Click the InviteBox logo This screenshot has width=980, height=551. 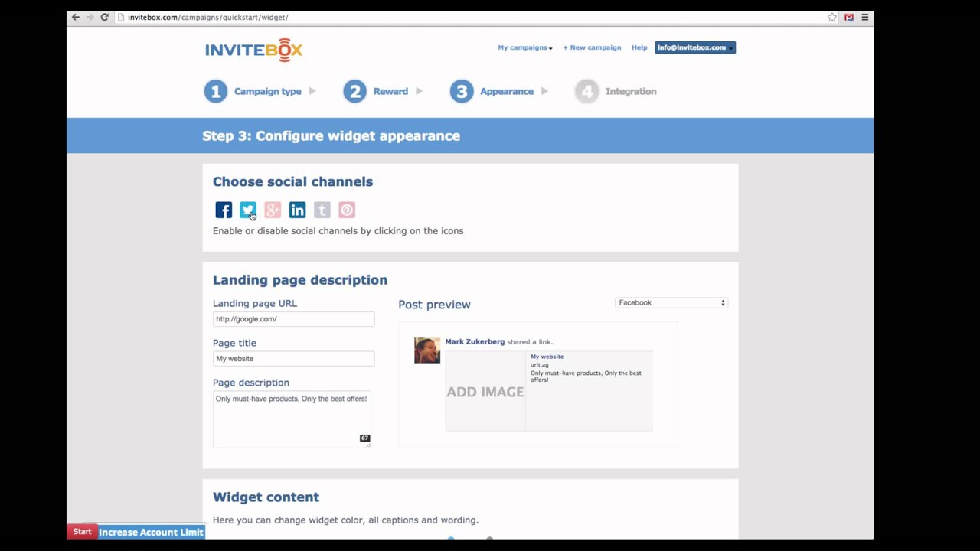point(253,50)
